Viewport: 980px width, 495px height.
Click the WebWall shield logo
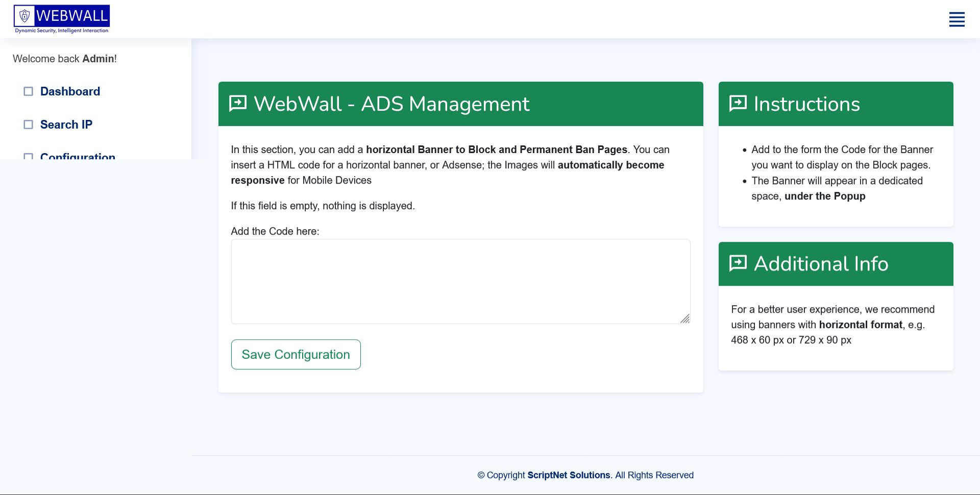62,19
